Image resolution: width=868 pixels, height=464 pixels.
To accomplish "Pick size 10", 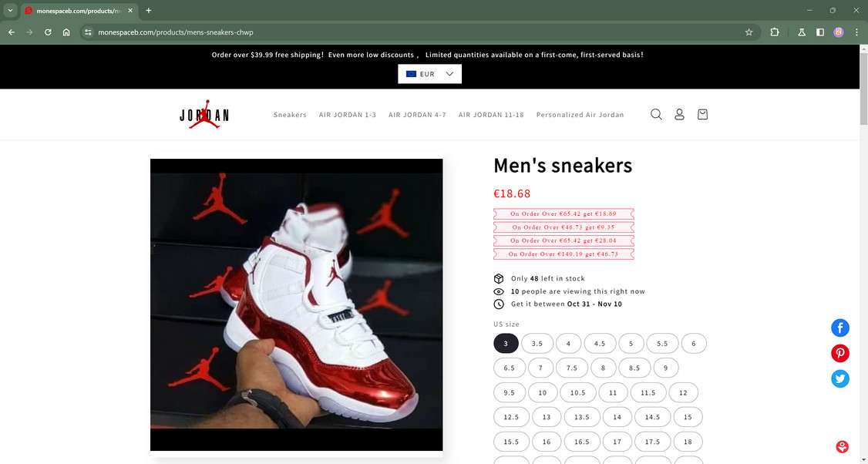I will [543, 392].
